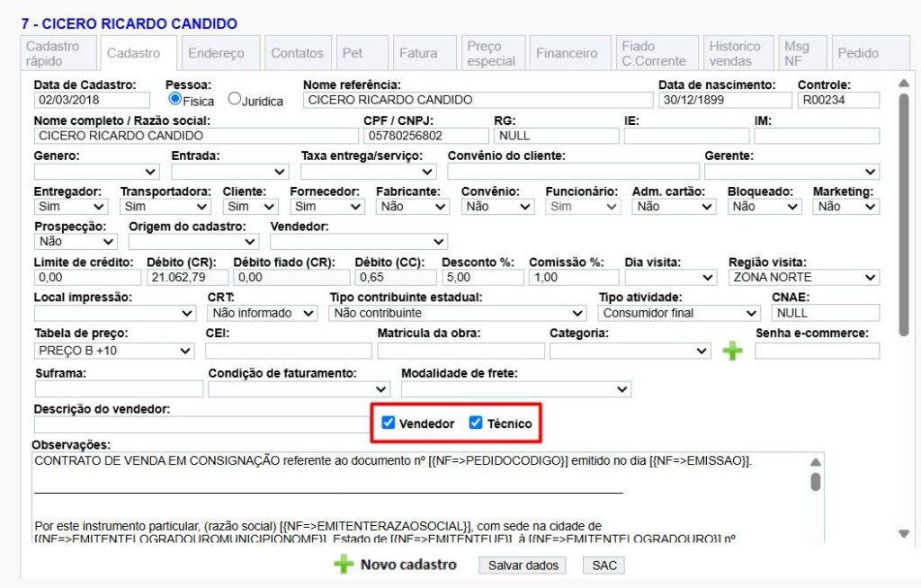
Task: Open the CRT Não informado dropdown
Action: coord(263,313)
